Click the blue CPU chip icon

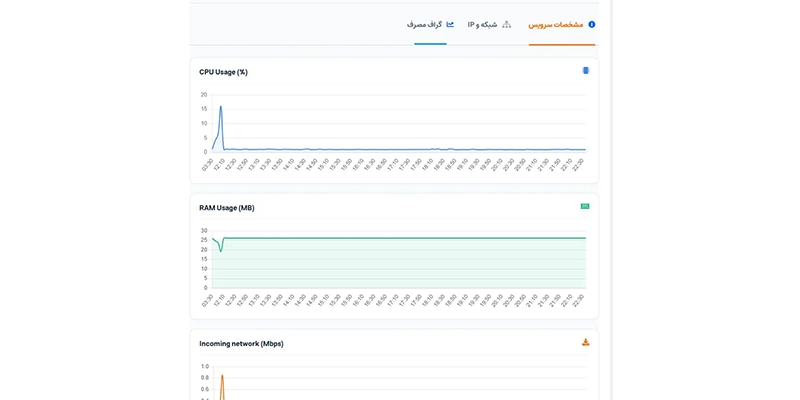tap(586, 70)
